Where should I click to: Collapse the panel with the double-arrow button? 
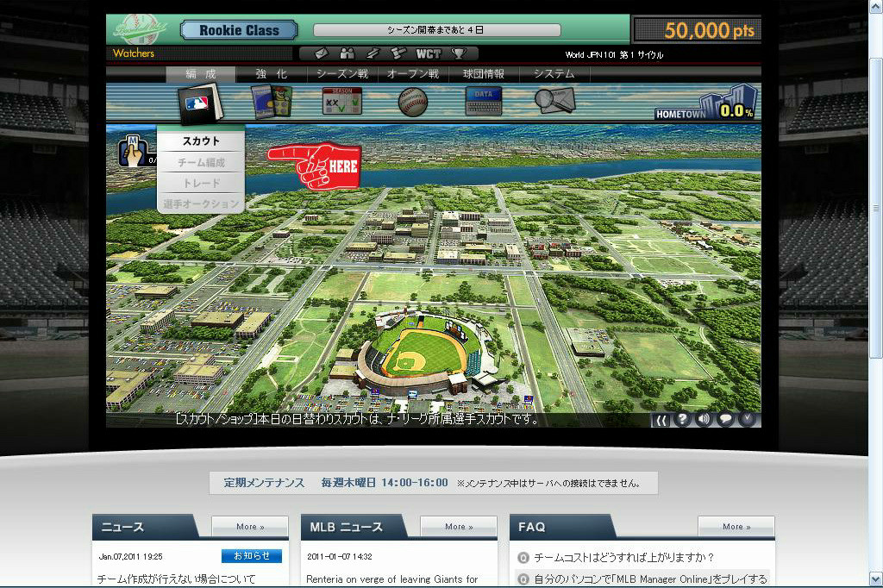(x=661, y=420)
